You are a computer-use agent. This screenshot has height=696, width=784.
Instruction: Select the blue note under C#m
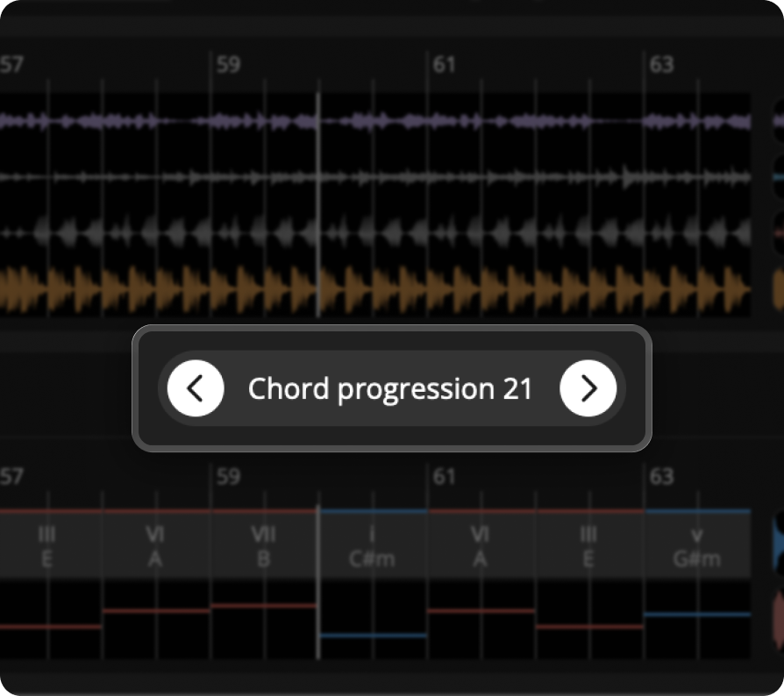point(373,636)
